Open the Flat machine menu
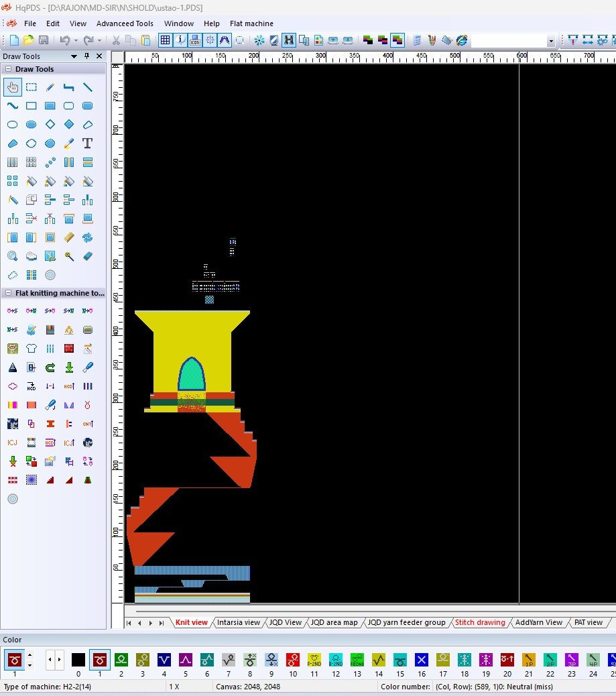This screenshot has height=696, width=616. click(x=251, y=23)
